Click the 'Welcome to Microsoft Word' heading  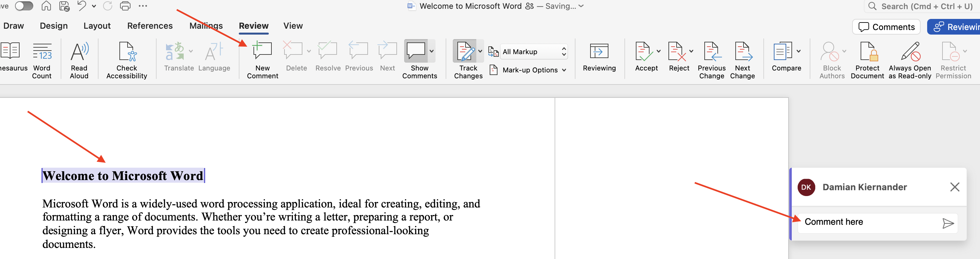click(x=123, y=176)
